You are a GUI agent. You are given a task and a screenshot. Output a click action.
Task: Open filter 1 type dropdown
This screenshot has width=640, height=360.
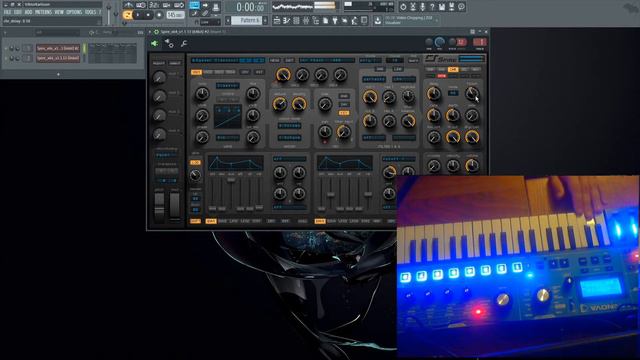tap(373, 79)
